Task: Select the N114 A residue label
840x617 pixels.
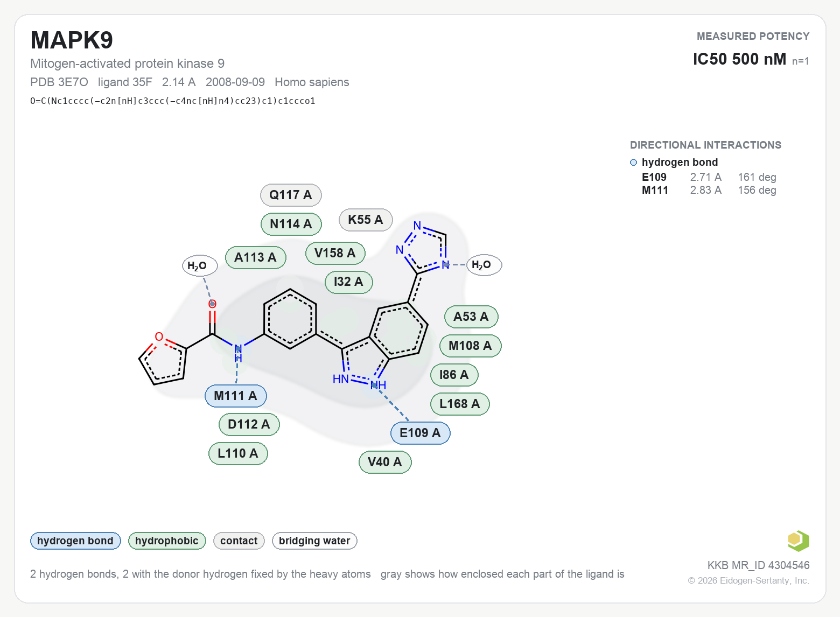Action: [x=291, y=224]
